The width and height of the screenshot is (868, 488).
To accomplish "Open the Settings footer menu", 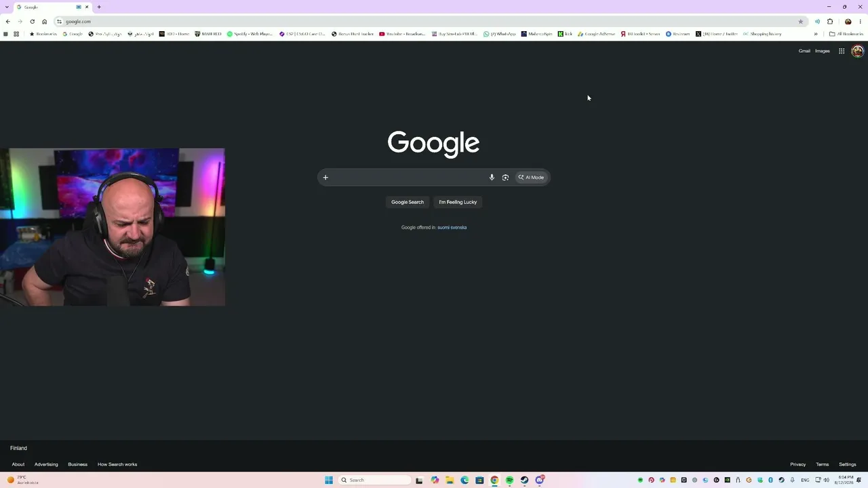I will tap(848, 464).
